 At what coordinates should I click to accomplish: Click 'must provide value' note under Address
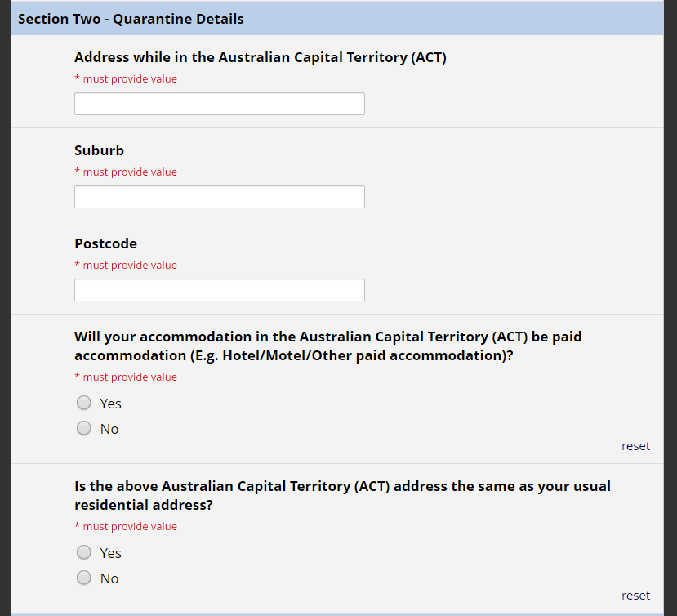[126, 79]
